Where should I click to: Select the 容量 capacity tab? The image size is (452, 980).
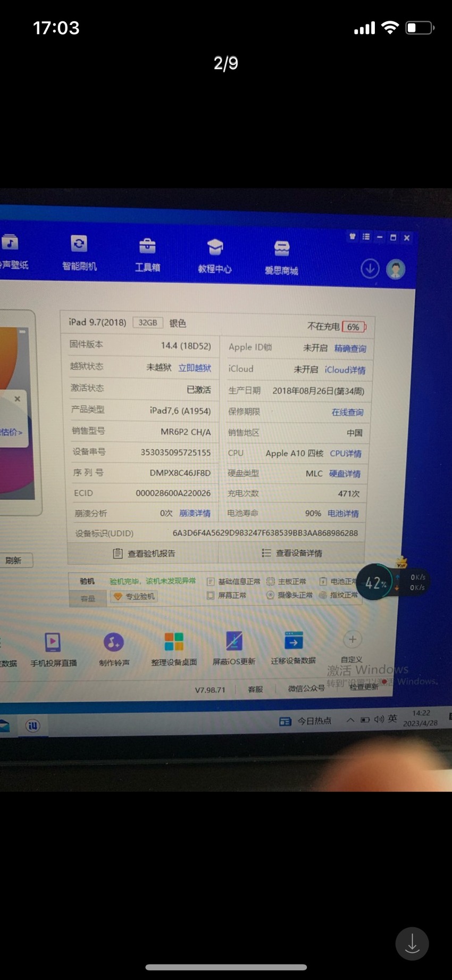(88, 598)
